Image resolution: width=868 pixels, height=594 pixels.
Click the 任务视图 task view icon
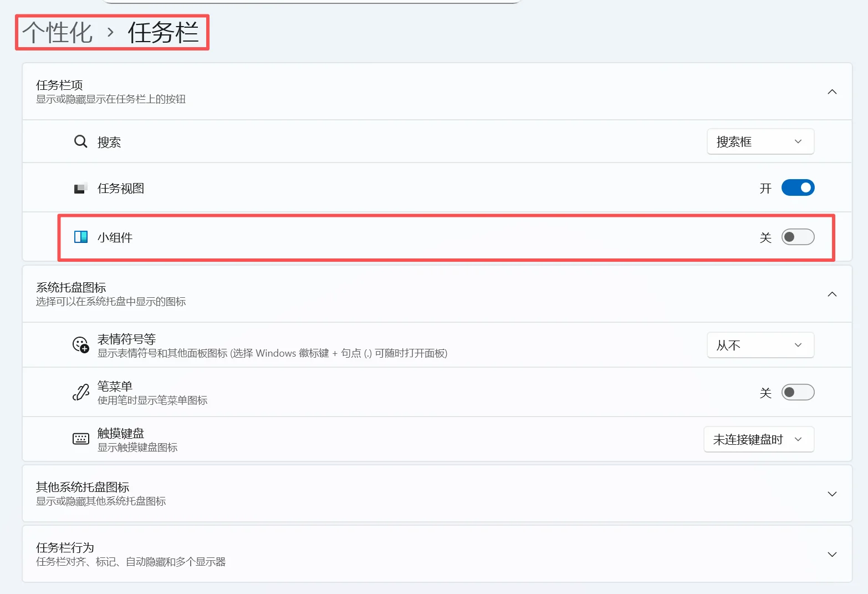click(81, 187)
